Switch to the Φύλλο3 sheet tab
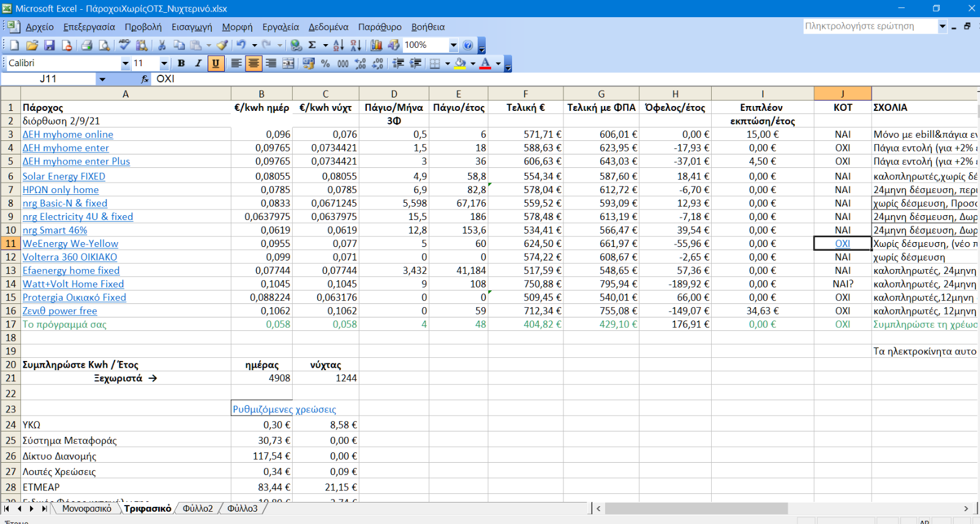The width and height of the screenshot is (980, 524). click(243, 509)
